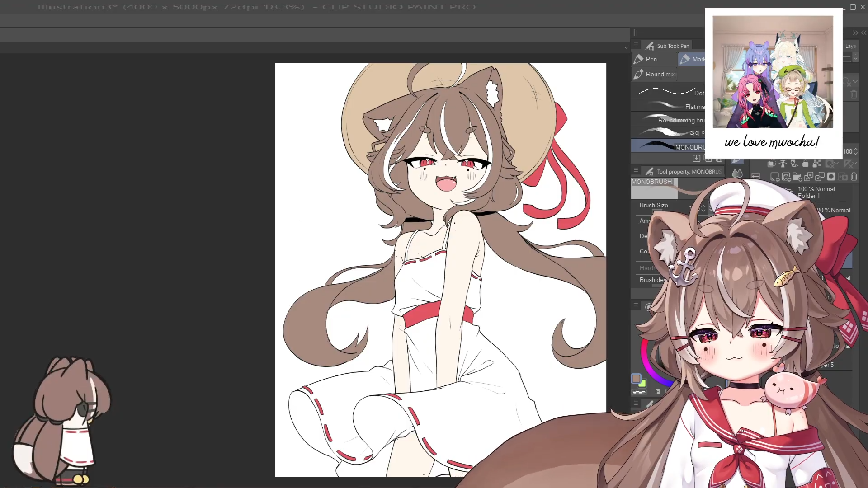Click the New Raster Layer icon
868x488 pixels.
click(774, 177)
